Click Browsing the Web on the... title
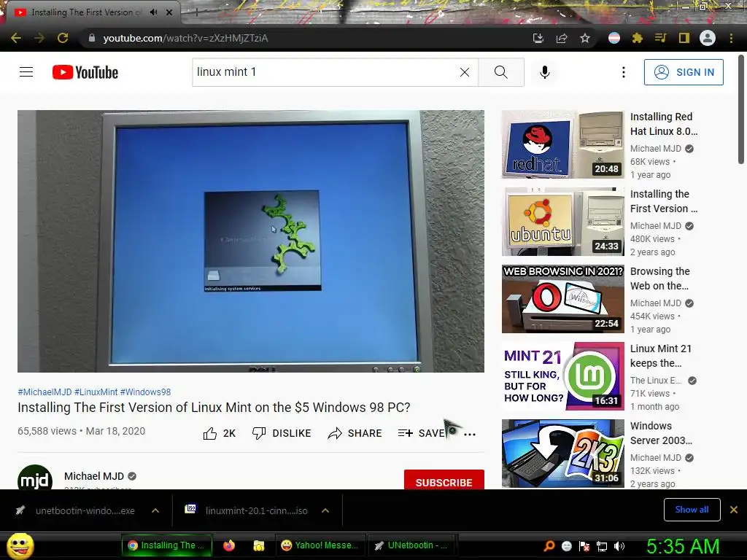Viewport: 747px width, 560px height. click(659, 279)
